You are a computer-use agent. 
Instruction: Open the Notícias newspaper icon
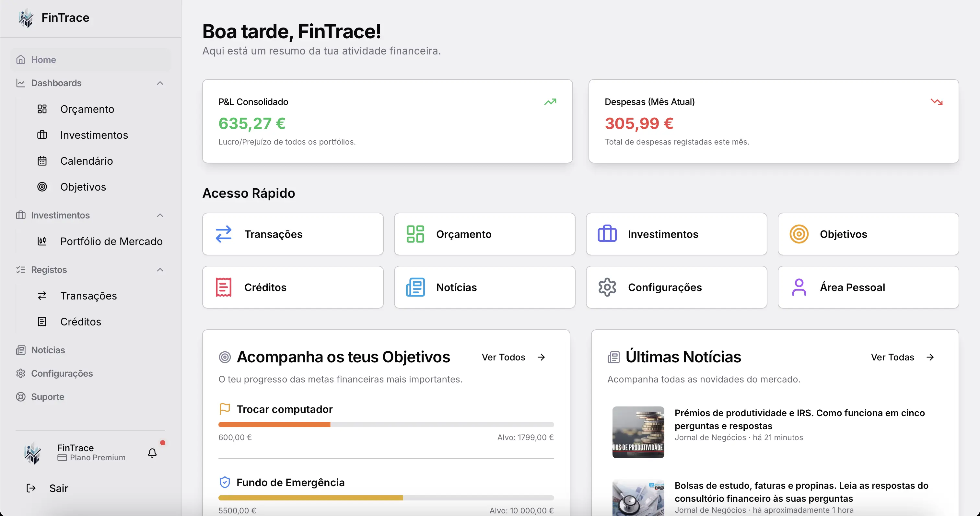(x=415, y=287)
